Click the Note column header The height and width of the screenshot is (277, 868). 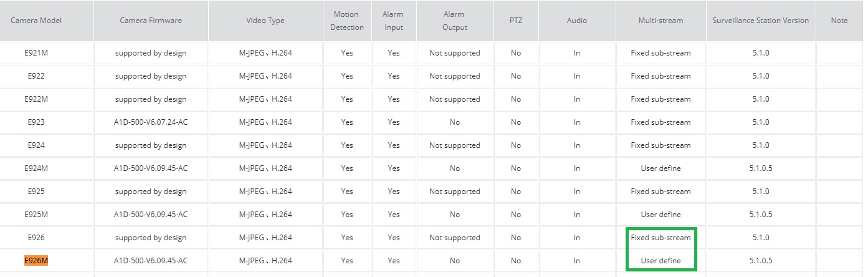(839, 21)
